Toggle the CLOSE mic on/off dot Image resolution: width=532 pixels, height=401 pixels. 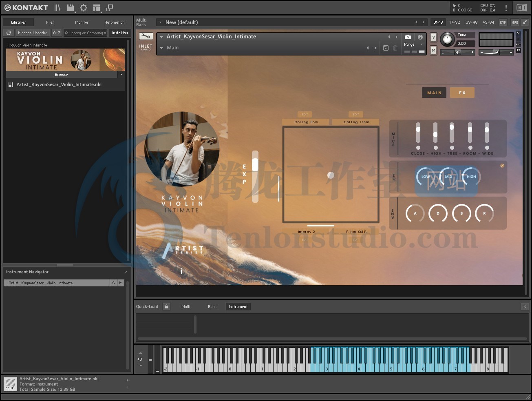(418, 148)
